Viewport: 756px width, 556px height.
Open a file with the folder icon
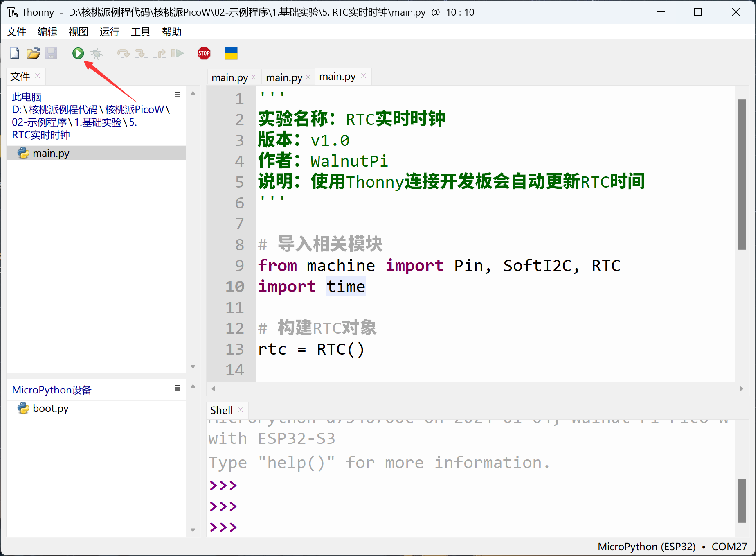pyautogui.click(x=33, y=53)
